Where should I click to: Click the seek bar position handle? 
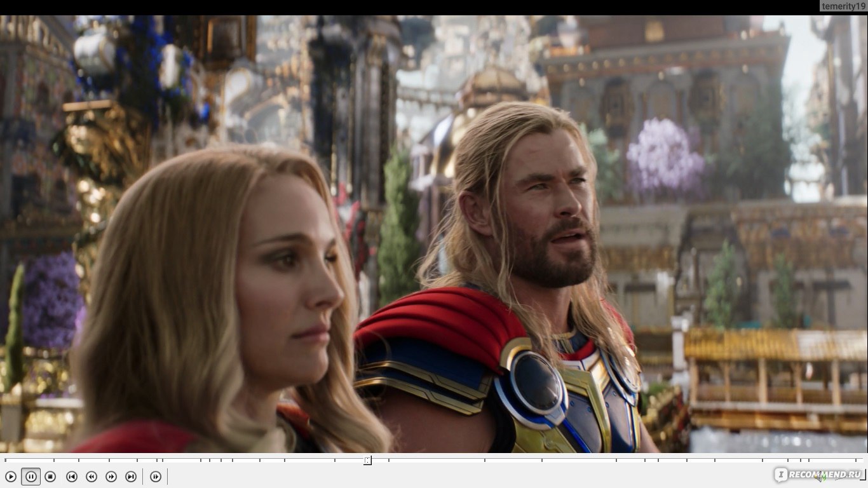pyautogui.click(x=367, y=460)
